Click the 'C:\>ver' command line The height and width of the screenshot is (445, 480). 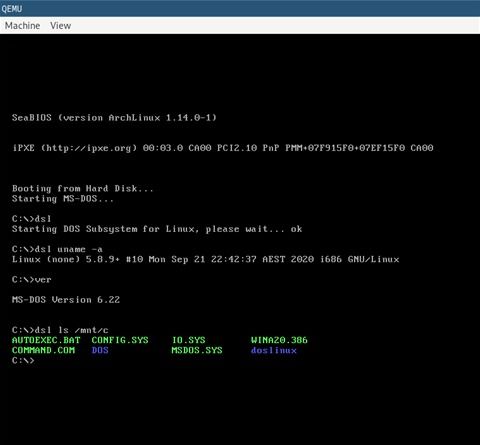coord(32,280)
